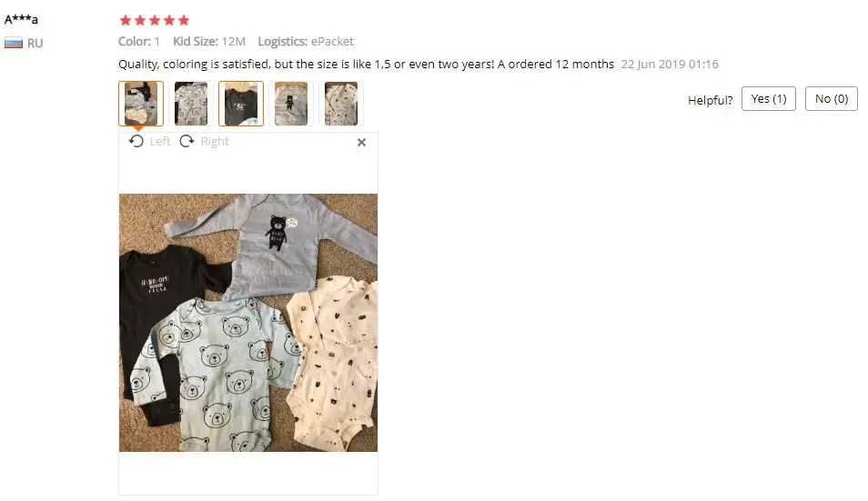868x501 pixels.
Task: Click the rotate right arrow icon
Action: (187, 142)
